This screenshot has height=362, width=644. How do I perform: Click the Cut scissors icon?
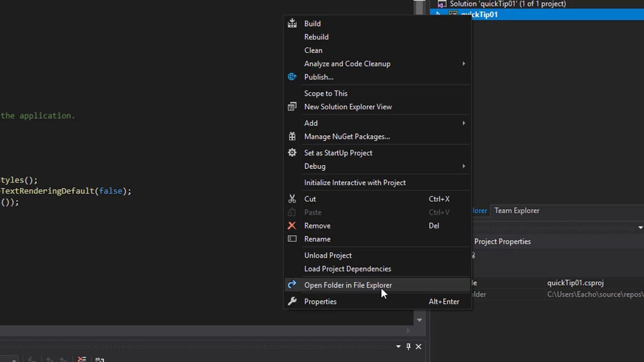point(292,199)
